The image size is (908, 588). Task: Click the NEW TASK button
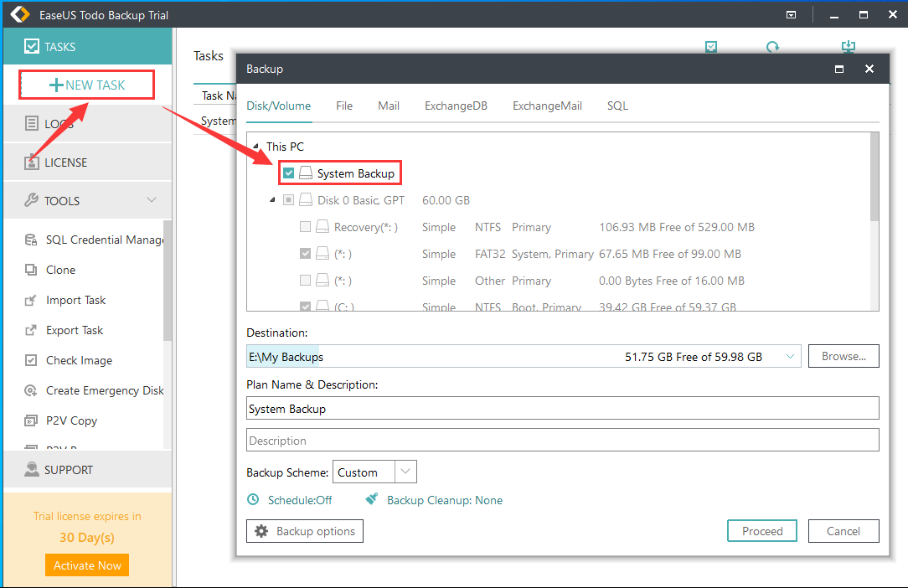87,85
